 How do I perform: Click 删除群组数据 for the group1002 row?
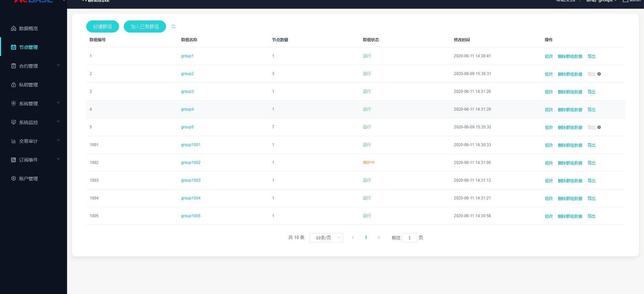pyautogui.click(x=570, y=163)
